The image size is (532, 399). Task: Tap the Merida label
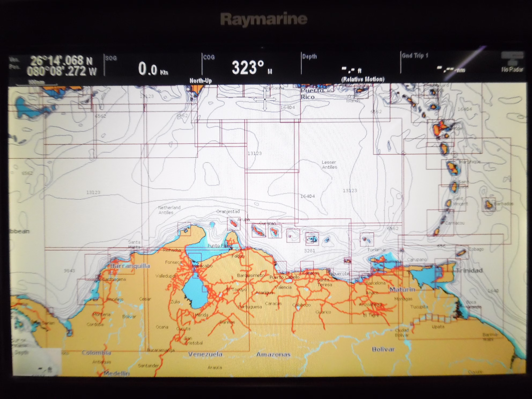click(201, 315)
